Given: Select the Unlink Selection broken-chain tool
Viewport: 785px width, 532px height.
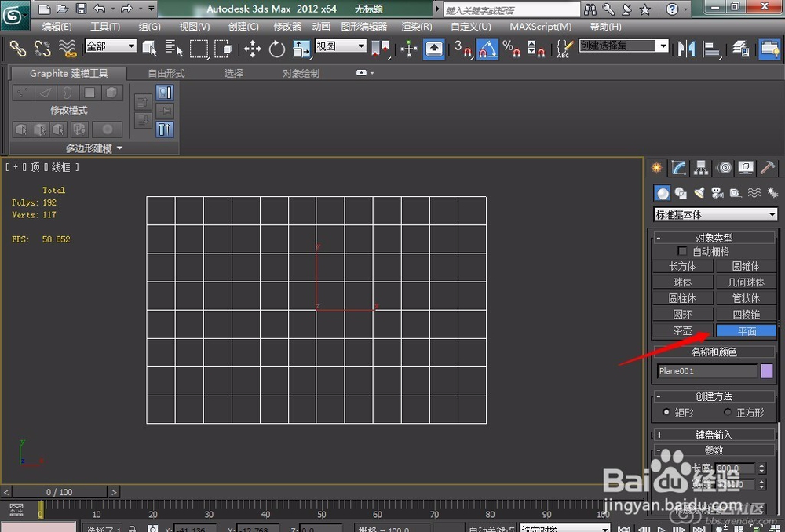Looking at the screenshot, I should [42, 49].
